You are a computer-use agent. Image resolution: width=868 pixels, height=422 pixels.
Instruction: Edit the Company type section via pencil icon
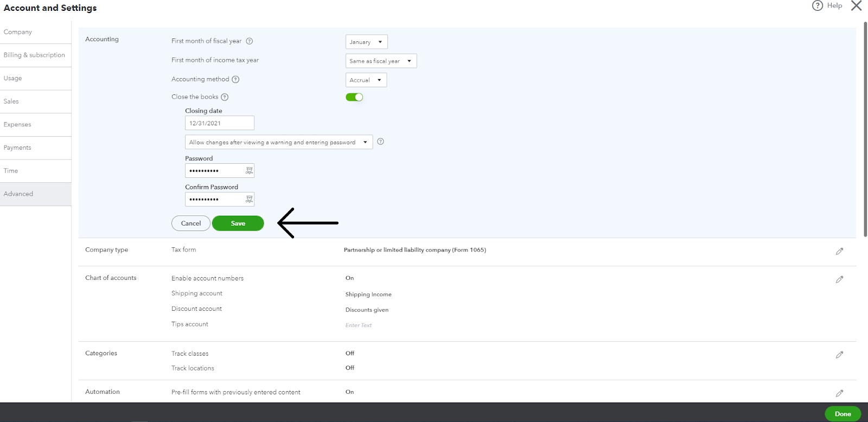[x=839, y=251]
